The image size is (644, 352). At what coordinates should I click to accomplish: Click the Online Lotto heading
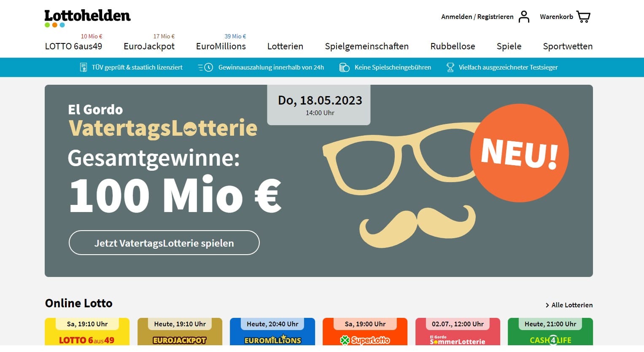tap(79, 303)
